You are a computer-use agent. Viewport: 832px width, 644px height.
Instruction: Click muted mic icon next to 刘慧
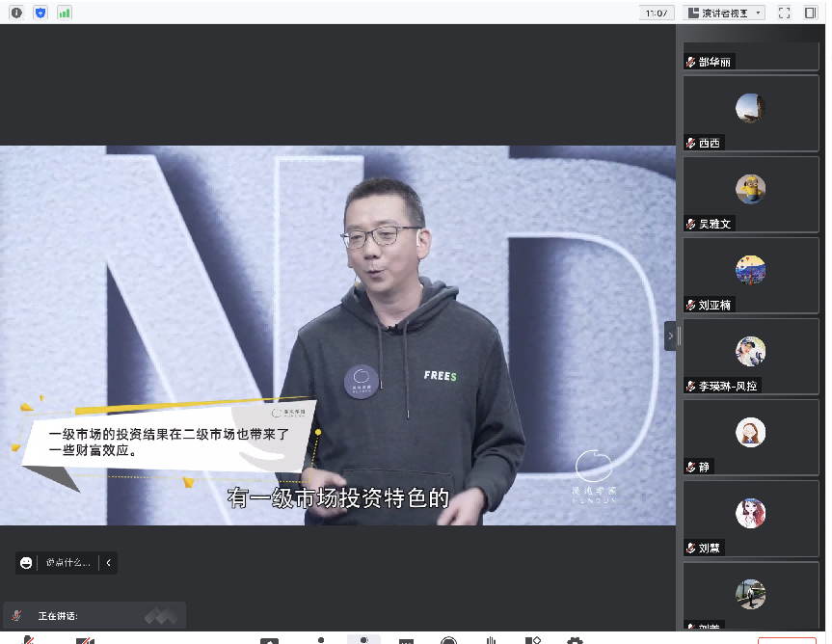pos(690,548)
